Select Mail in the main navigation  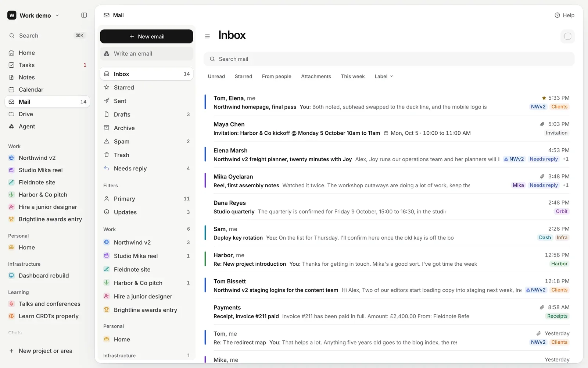pos(47,102)
